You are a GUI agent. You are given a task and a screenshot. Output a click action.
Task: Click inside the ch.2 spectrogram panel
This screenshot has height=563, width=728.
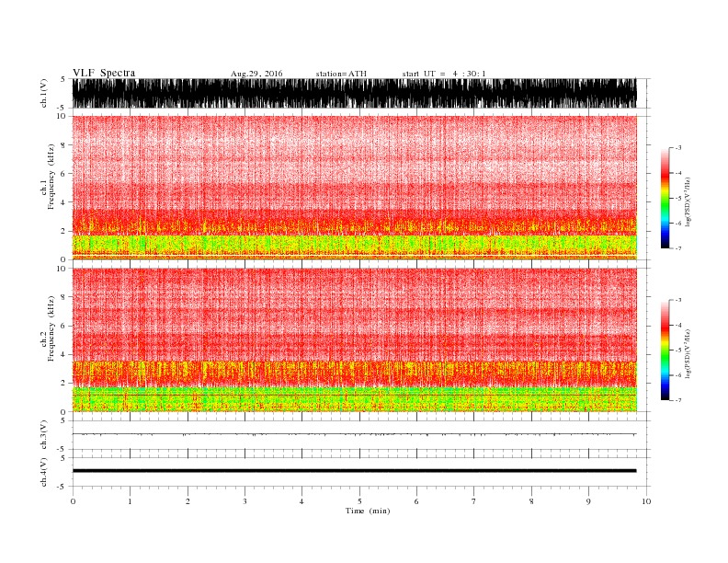coord(354,340)
